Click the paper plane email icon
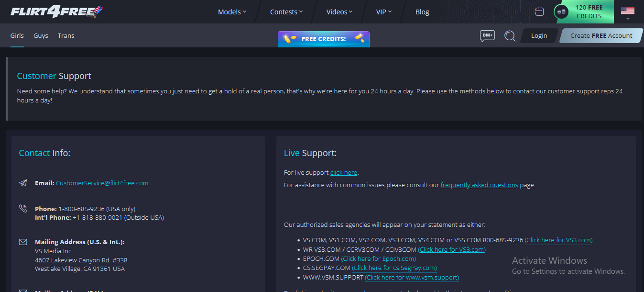 [x=23, y=183]
